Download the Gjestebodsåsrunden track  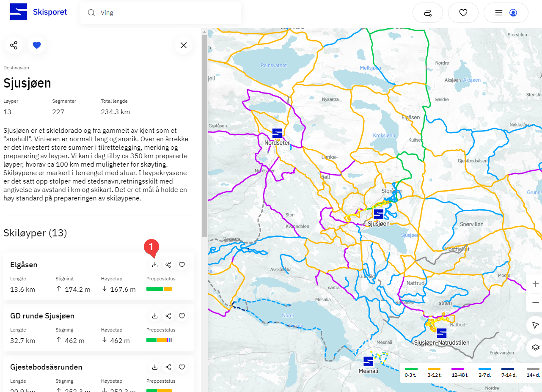coord(155,367)
